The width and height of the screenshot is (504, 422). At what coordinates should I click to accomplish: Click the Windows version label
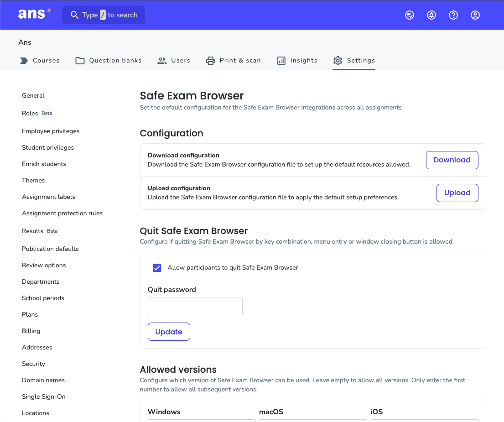click(164, 412)
